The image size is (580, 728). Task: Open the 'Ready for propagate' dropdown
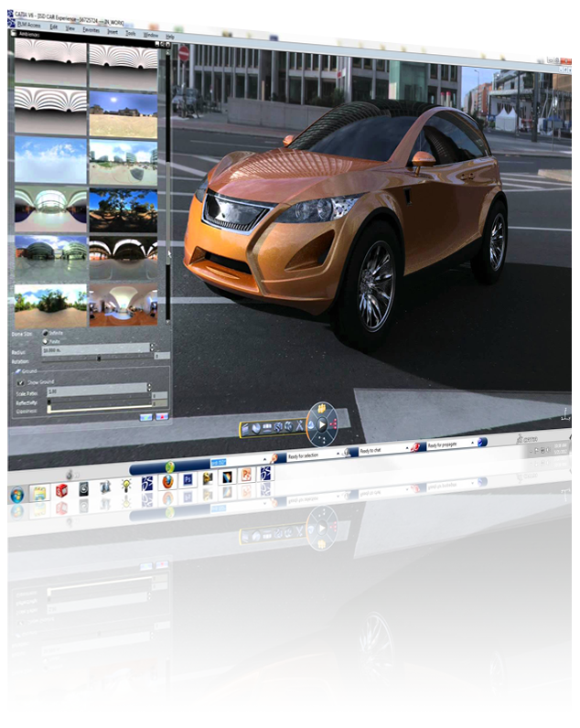pyautogui.click(x=473, y=444)
